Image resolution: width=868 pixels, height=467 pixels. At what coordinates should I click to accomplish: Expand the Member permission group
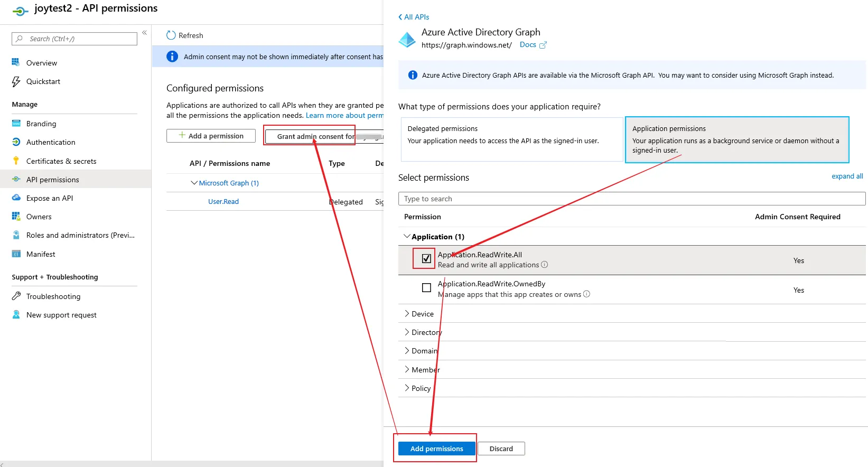[407, 369]
